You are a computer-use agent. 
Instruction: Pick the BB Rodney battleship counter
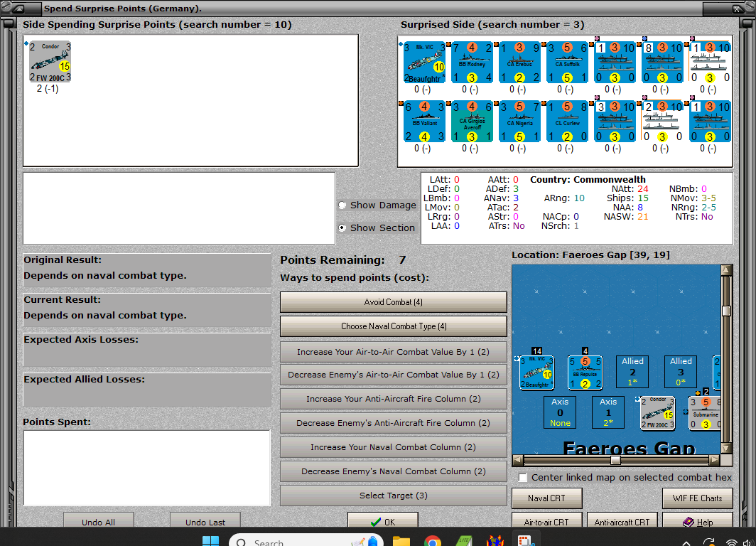tap(472, 63)
